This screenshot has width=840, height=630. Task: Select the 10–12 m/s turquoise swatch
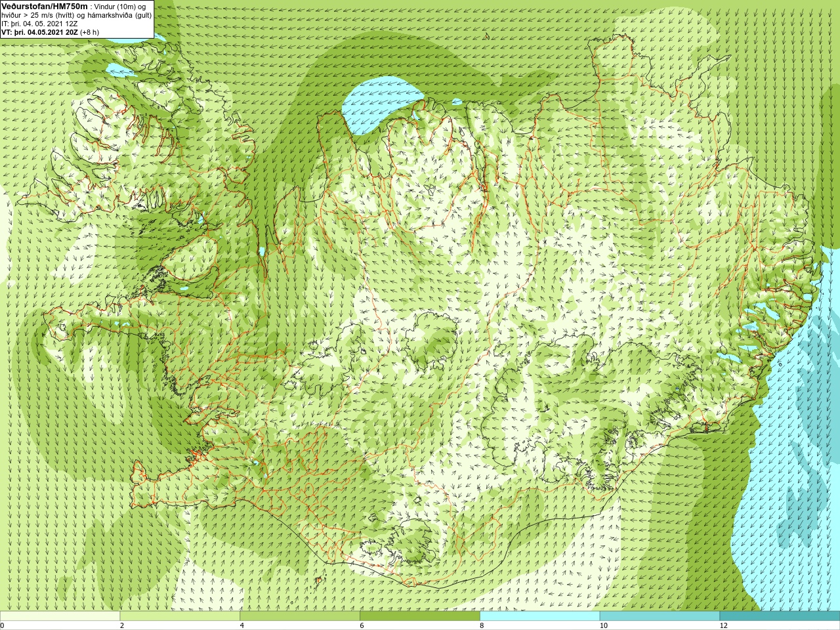pos(660,616)
